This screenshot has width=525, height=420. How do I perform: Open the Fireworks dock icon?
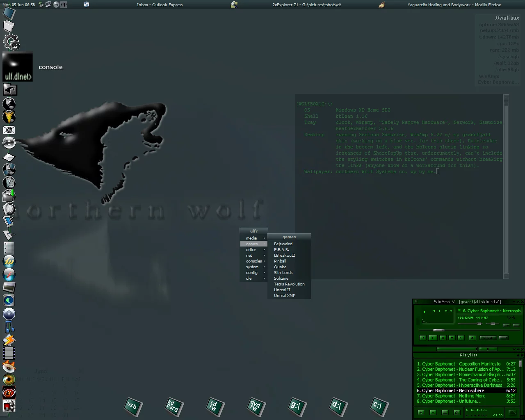[x=9, y=261]
